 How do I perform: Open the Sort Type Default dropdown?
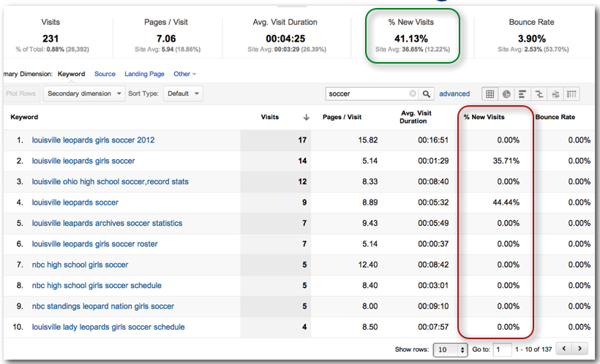click(x=183, y=94)
